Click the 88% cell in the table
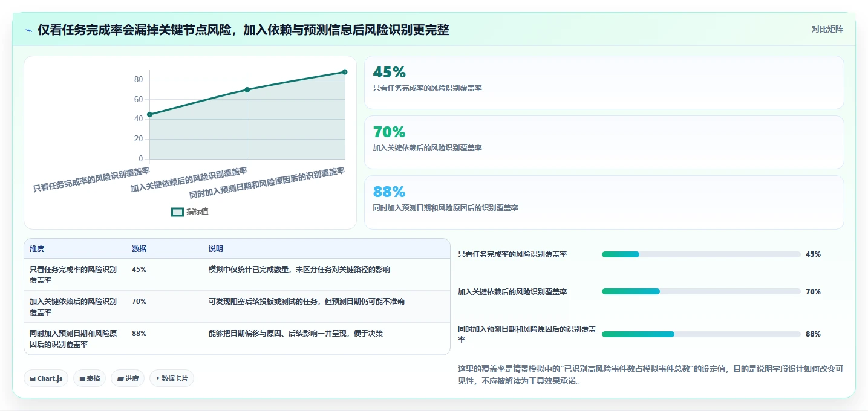Image resolution: width=868 pixels, height=411 pixels. 139,334
